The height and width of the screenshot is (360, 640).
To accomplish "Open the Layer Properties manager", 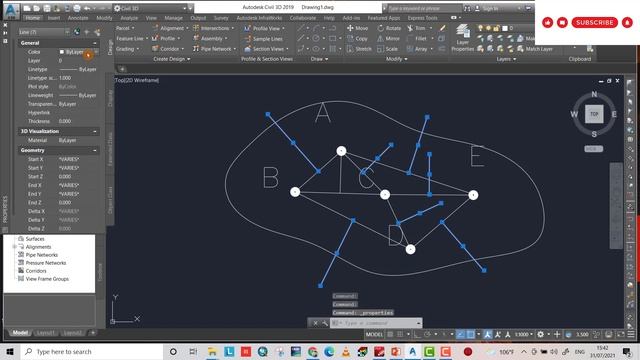I will [462, 38].
